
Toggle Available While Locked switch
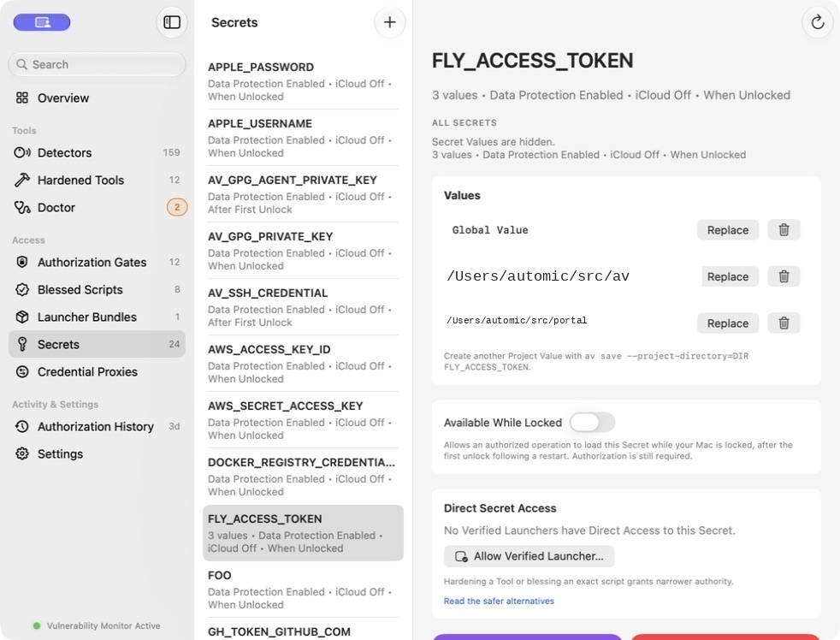pyautogui.click(x=592, y=423)
